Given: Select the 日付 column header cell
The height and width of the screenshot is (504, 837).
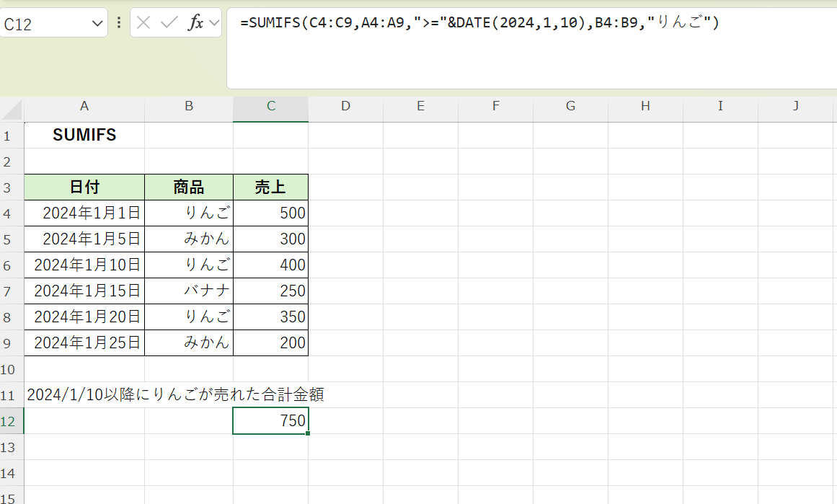Looking at the screenshot, I should pyautogui.click(x=84, y=187).
